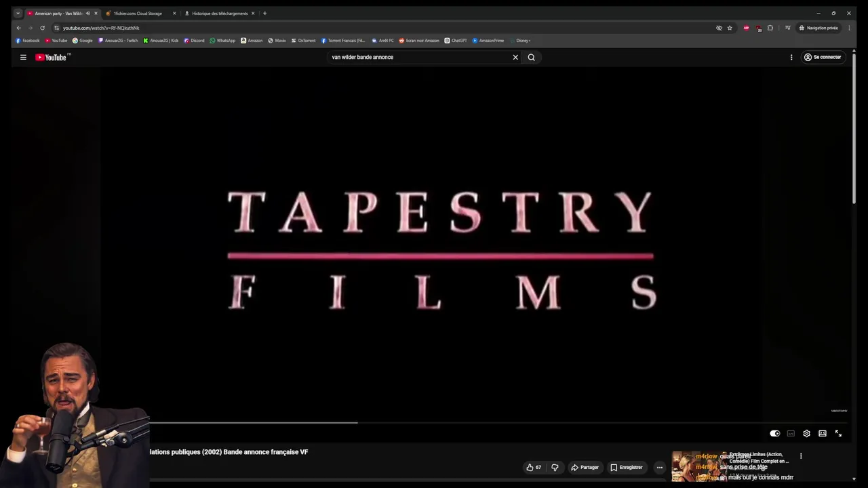The height and width of the screenshot is (488, 868).
Task: Run search with the magnifier button
Action: (x=532, y=58)
